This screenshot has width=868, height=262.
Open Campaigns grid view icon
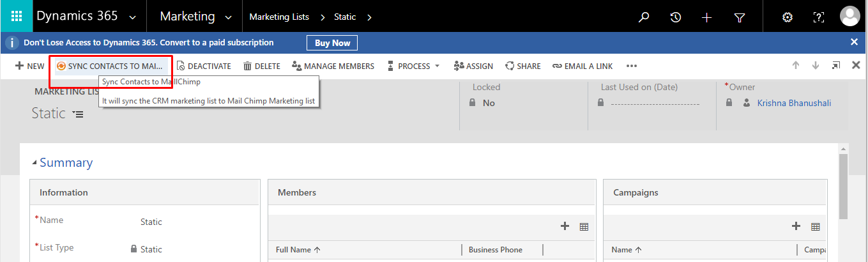point(815,226)
